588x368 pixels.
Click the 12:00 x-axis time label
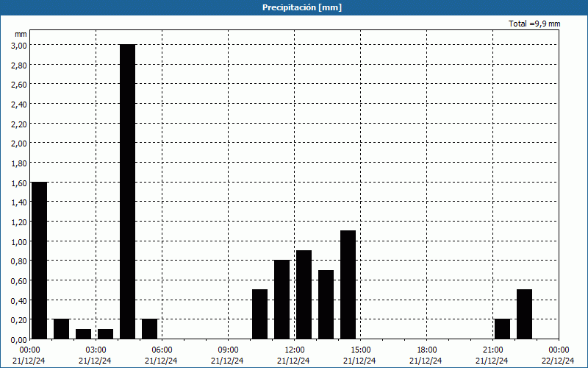pyautogui.click(x=295, y=350)
